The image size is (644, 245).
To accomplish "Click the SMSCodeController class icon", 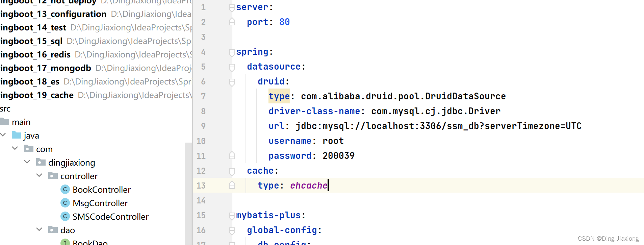I will click(65, 216).
